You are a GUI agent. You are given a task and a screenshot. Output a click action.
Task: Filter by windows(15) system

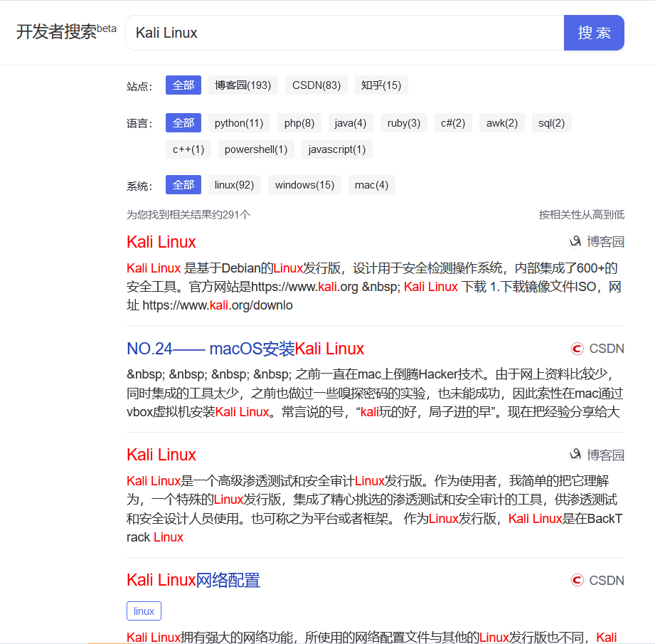(x=304, y=185)
